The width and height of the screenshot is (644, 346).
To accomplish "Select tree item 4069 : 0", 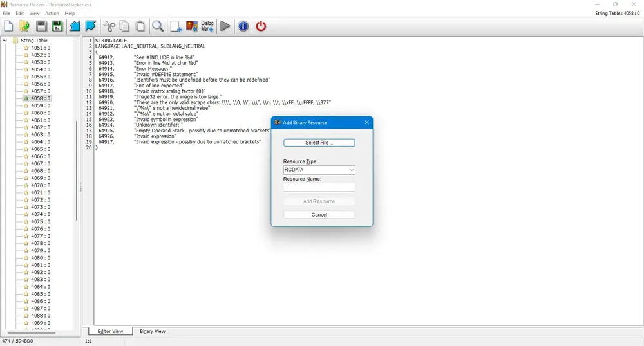I will click(x=41, y=178).
